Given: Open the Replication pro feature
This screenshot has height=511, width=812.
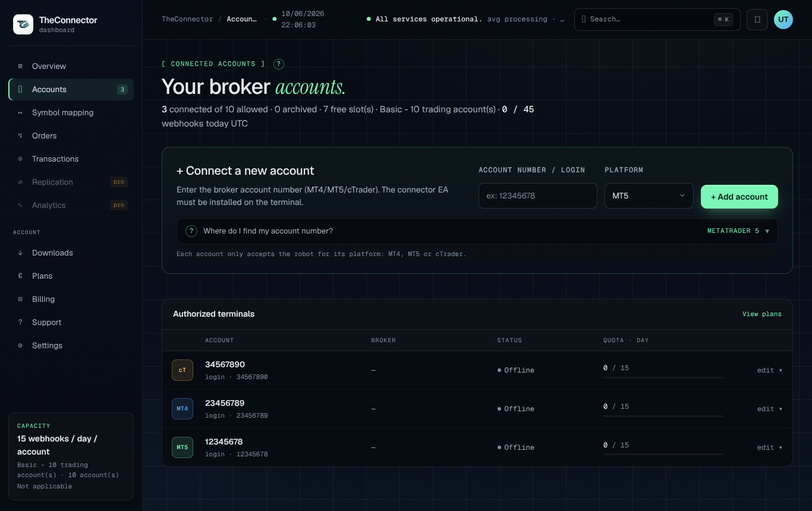Looking at the screenshot, I should (x=71, y=182).
